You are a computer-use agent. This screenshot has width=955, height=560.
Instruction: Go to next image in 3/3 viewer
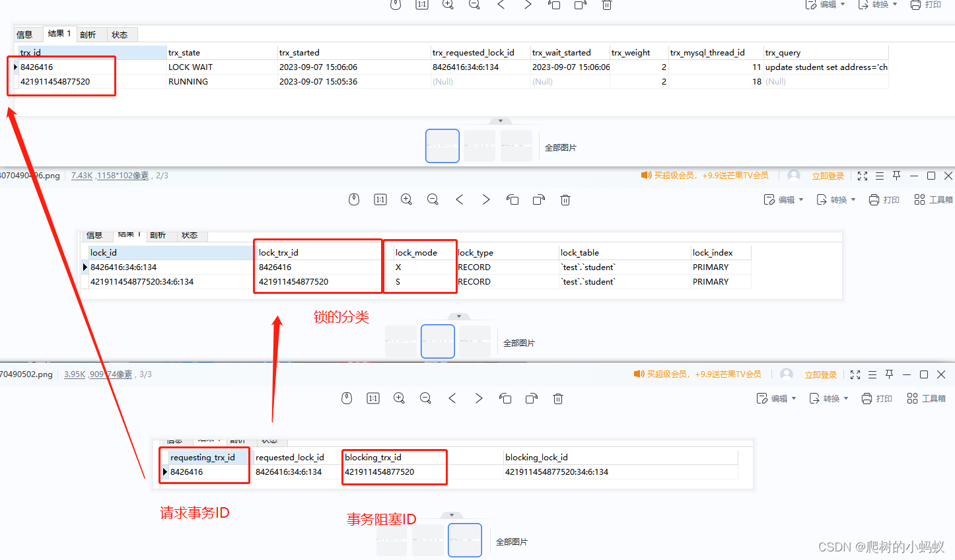pyautogui.click(x=479, y=398)
